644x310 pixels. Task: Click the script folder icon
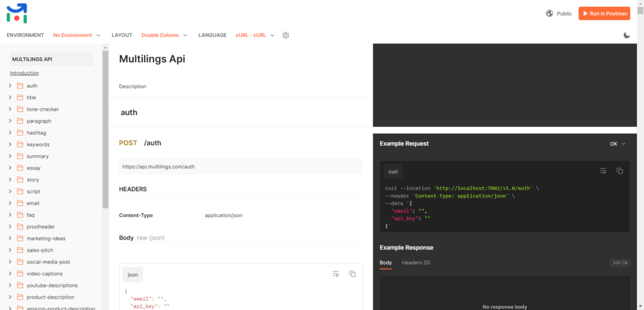tap(19, 191)
